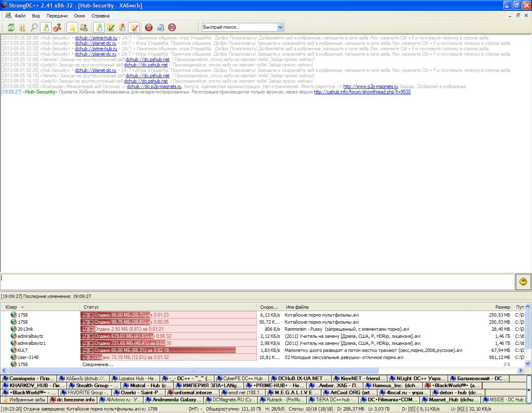Open Favorite hubs via the yellow star icon
Viewport: 532px width, 413px height.
72,27
